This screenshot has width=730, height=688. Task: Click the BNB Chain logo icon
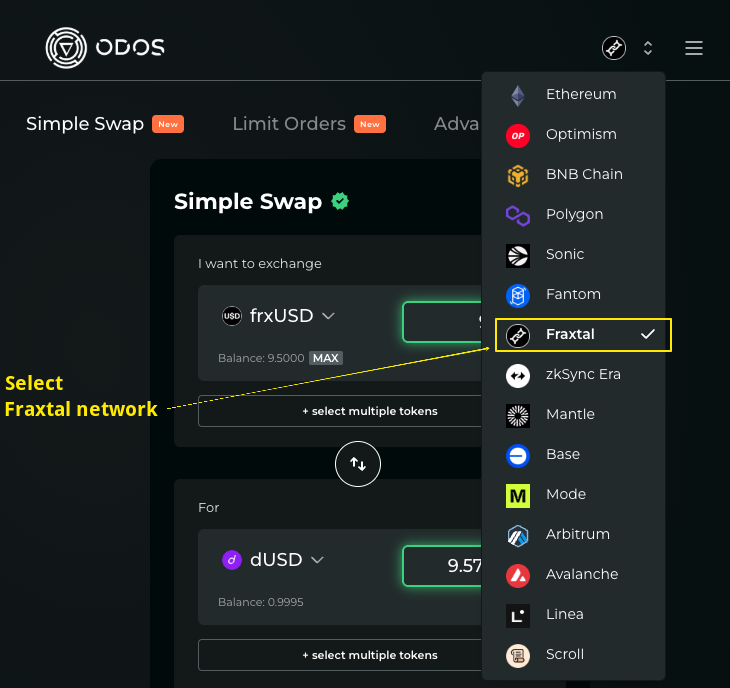[x=517, y=175]
